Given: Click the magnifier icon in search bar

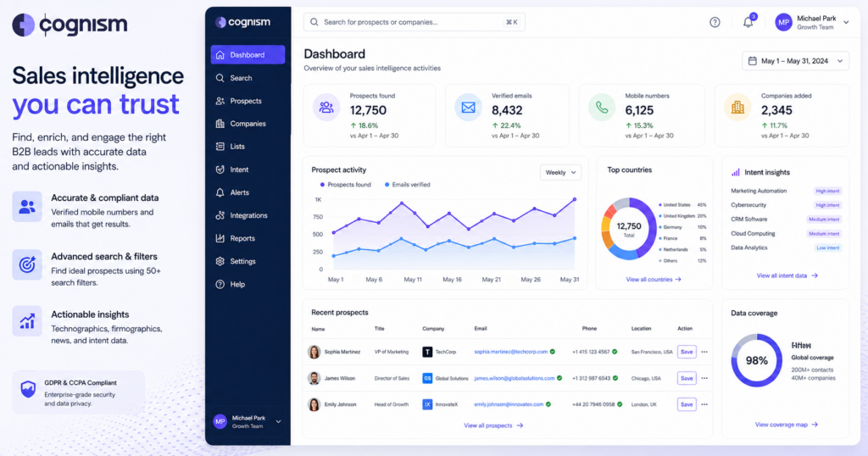Looking at the screenshot, I should (314, 22).
